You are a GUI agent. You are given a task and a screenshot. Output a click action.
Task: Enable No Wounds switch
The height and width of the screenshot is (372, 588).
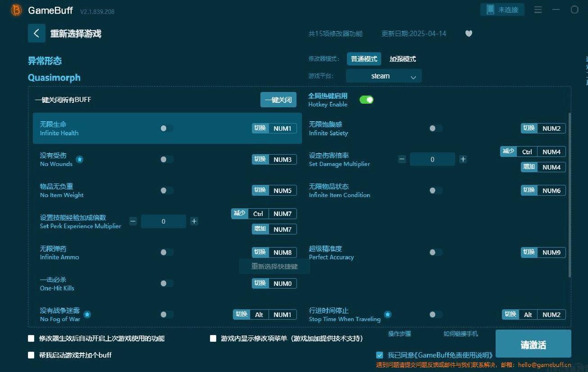click(166, 159)
